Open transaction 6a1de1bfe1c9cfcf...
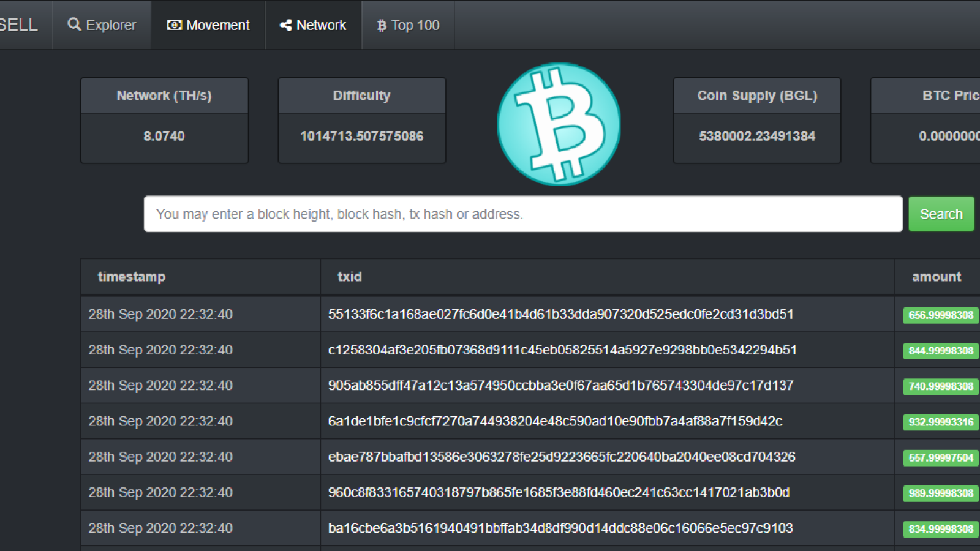The width and height of the screenshot is (980, 551). coord(555,421)
